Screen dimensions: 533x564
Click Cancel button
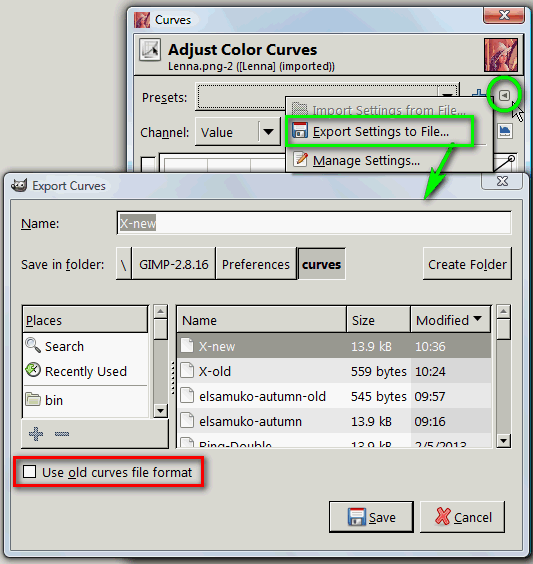tap(462, 517)
